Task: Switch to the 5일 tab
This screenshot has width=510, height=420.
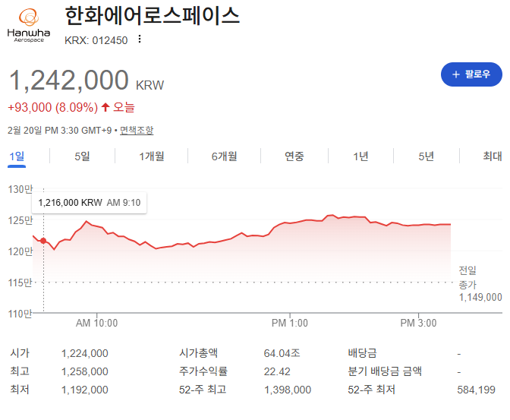Action: [82, 156]
